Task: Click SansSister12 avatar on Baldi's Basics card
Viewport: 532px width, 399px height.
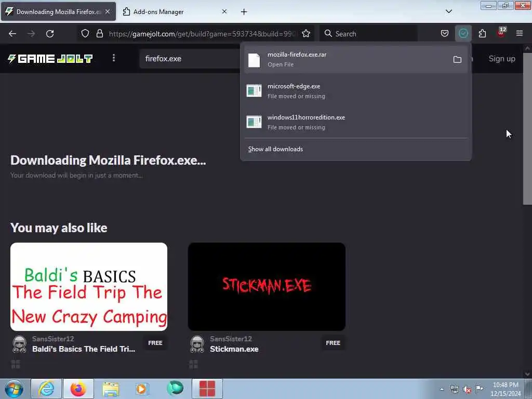Action: 19,344
